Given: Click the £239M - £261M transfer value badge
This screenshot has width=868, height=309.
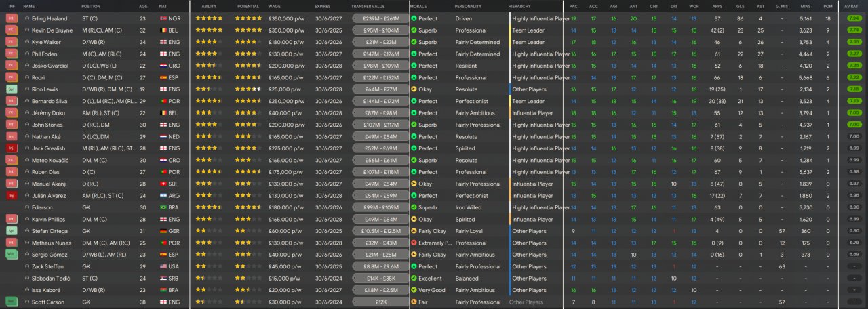Looking at the screenshot, I should [380, 19].
